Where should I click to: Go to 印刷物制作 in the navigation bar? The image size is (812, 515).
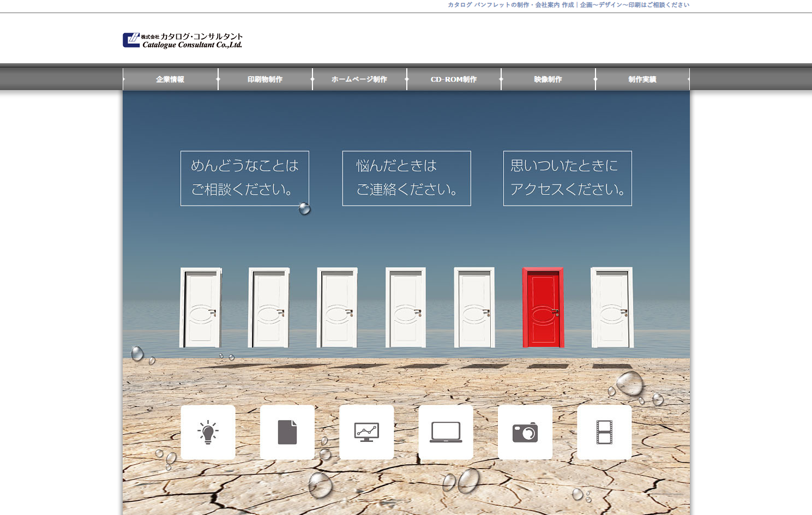point(265,79)
